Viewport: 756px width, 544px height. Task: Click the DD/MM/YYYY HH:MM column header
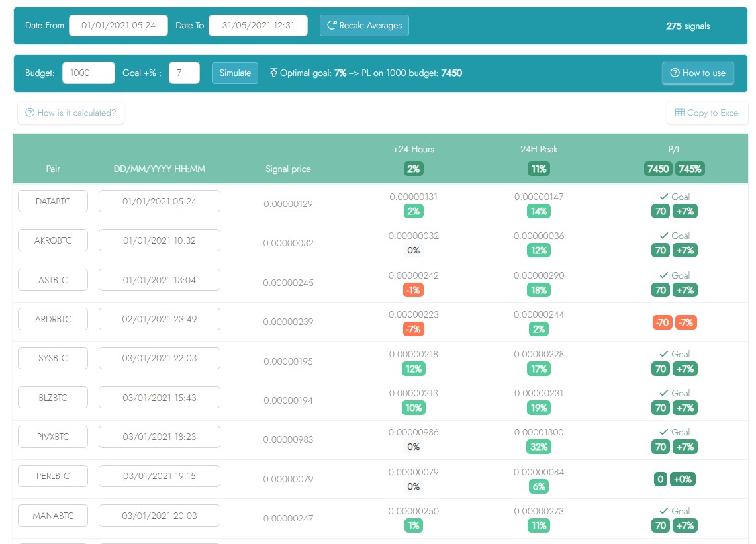click(x=160, y=169)
